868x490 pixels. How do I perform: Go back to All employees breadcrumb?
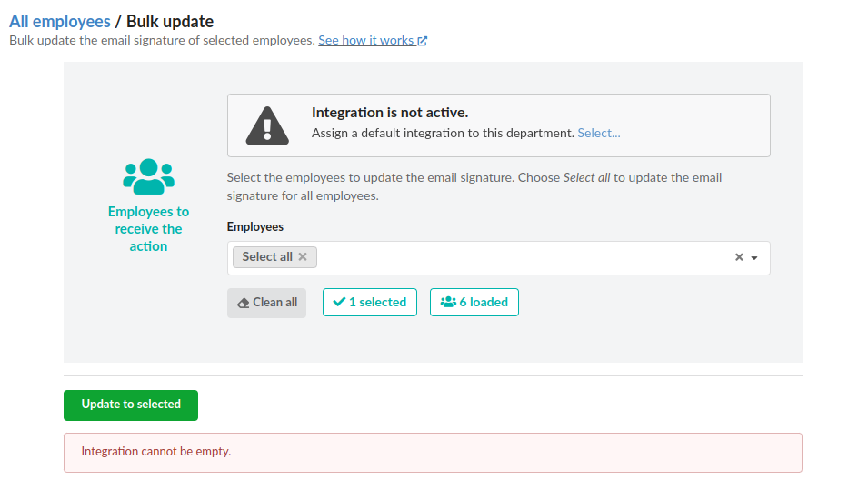(60, 21)
